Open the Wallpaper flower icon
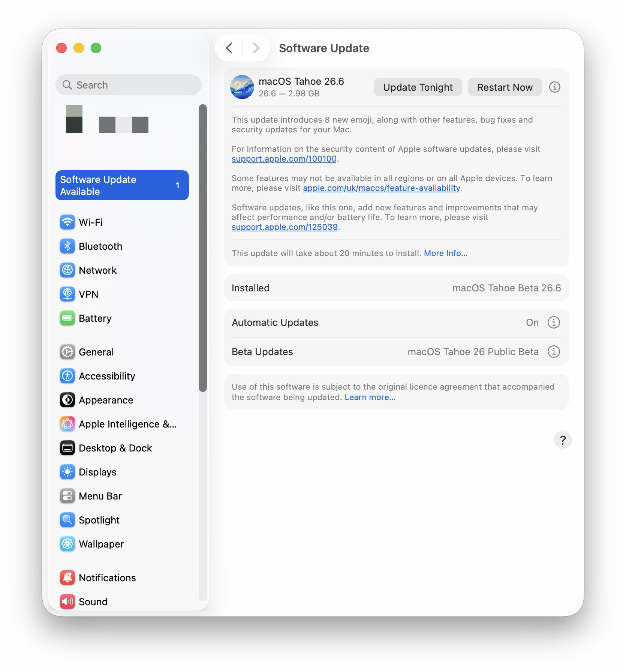 67,544
